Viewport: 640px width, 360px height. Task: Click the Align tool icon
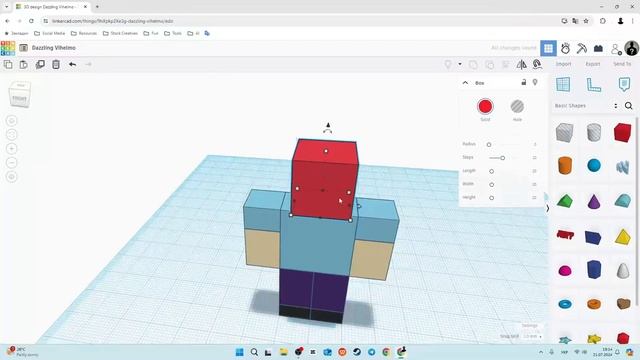(505, 64)
